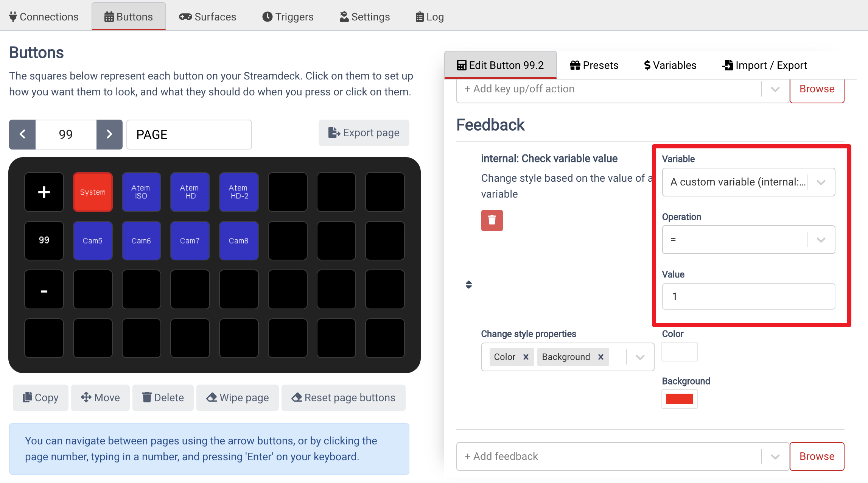Click the red Background color swatch

tap(679, 399)
